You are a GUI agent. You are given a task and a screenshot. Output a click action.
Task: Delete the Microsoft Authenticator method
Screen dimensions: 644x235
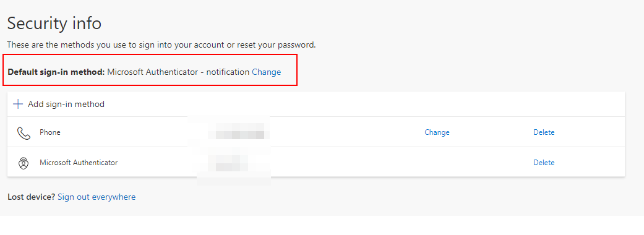click(x=544, y=163)
